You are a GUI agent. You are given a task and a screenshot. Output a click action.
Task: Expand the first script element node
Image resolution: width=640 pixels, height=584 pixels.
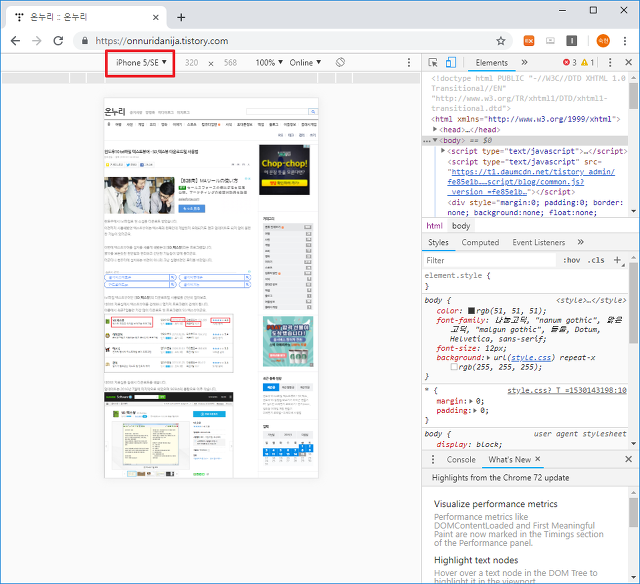[x=443, y=151]
